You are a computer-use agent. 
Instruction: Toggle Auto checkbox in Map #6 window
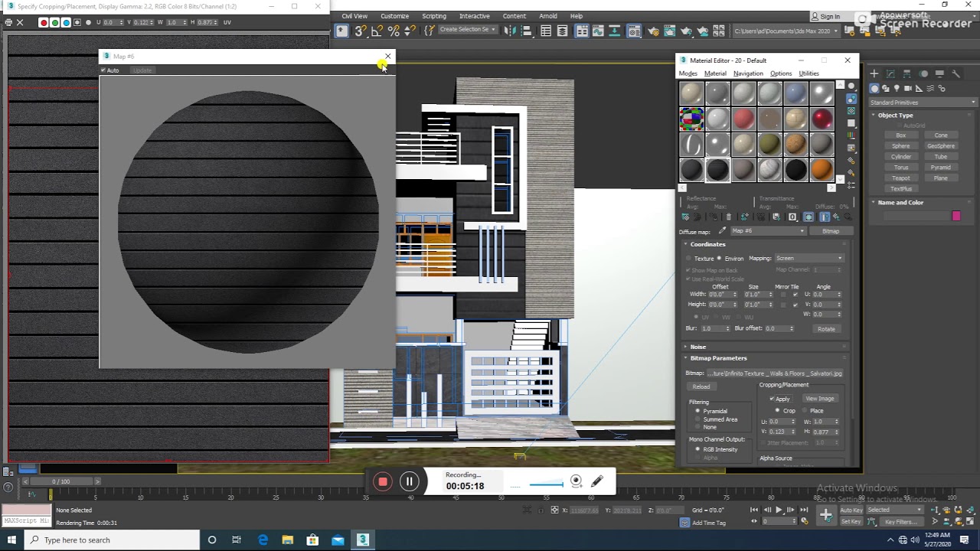(x=103, y=70)
